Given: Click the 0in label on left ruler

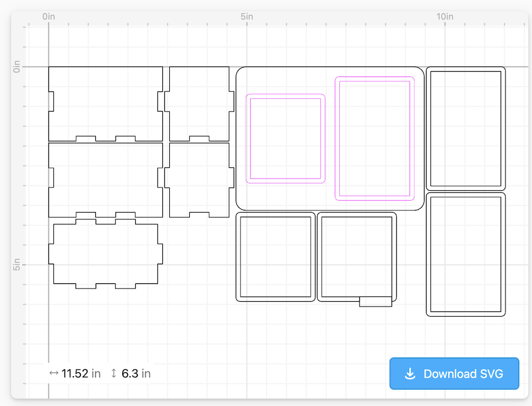Looking at the screenshot, I should [x=16, y=67].
